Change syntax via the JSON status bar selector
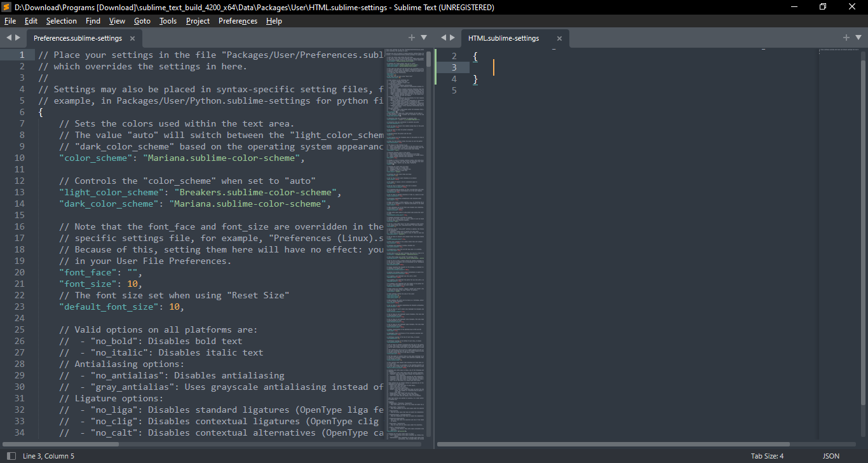 click(x=831, y=456)
